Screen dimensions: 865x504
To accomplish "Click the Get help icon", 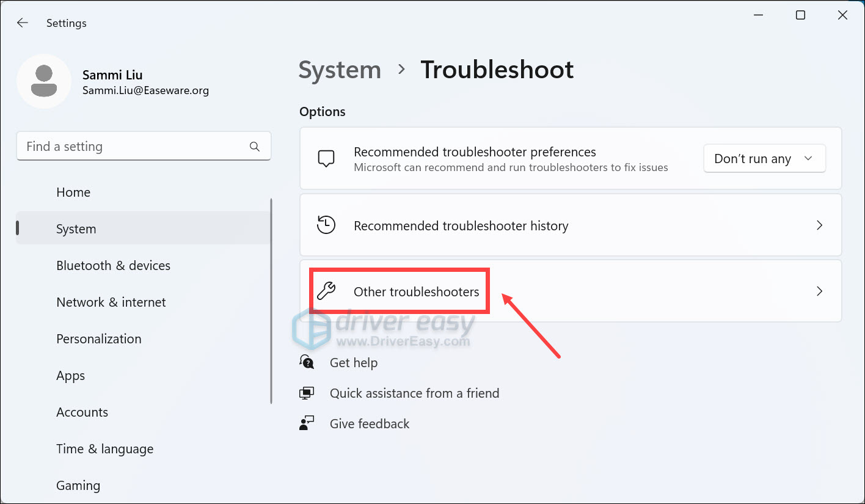I will click(307, 362).
